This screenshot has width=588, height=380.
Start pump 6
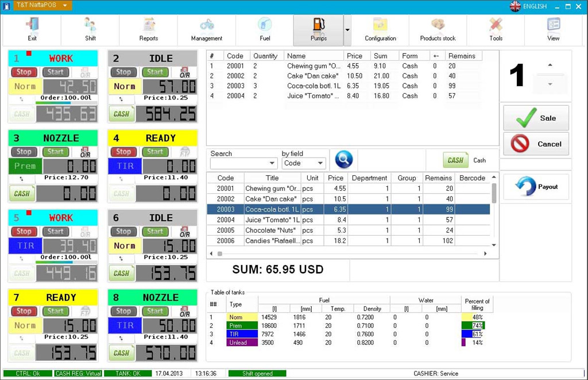[x=155, y=231]
